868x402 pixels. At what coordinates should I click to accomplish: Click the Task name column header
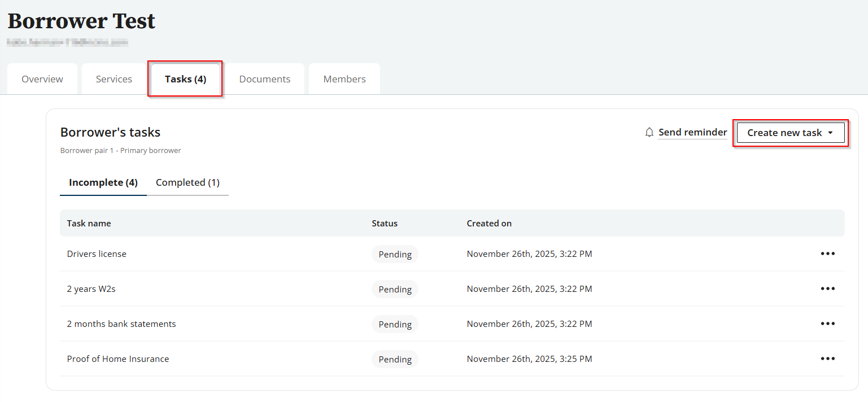pos(89,223)
